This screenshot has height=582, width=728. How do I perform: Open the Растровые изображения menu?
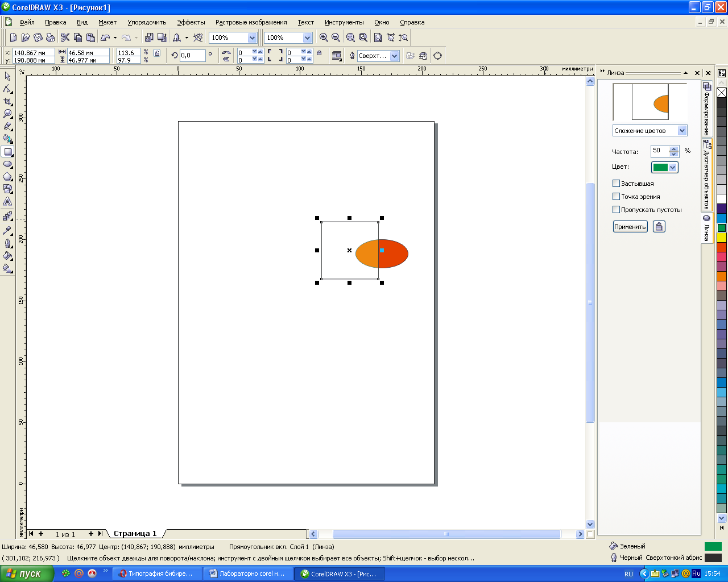pos(251,22)
